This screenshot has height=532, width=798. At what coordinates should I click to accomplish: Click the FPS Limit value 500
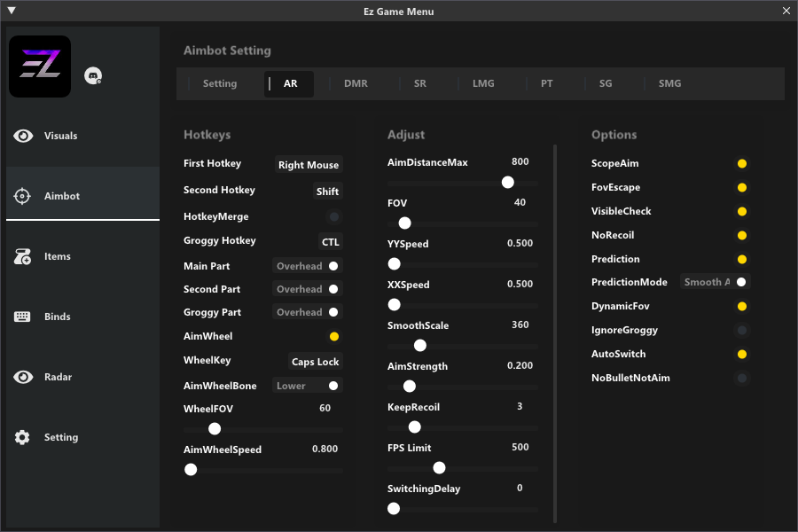pos(520,447)
